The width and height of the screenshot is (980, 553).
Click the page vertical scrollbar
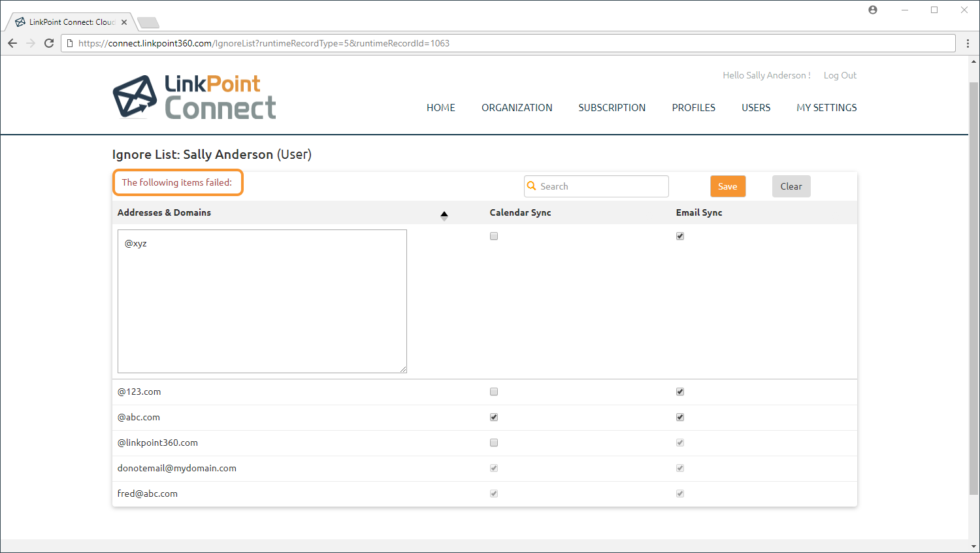(x=973, y=288)
